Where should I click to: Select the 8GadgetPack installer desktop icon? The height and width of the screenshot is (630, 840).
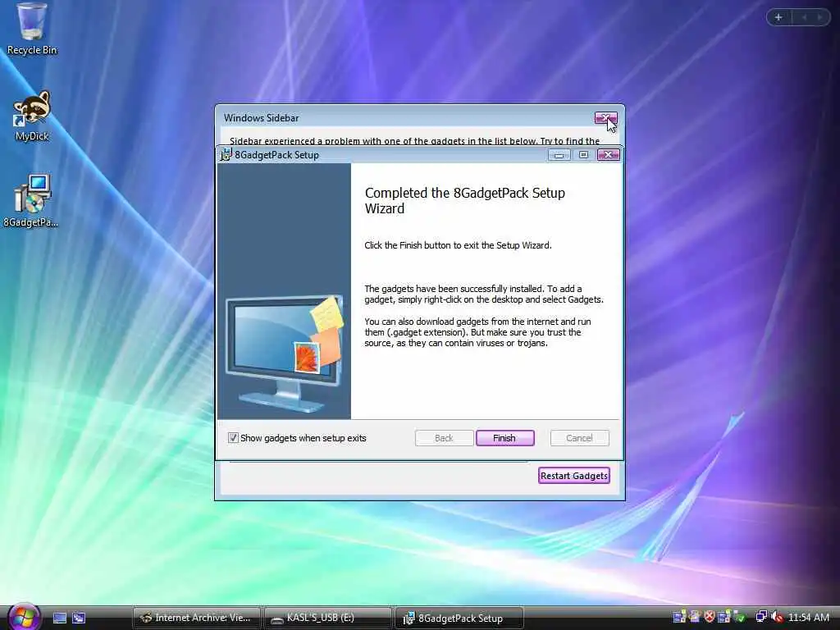[x=32, y=200]
